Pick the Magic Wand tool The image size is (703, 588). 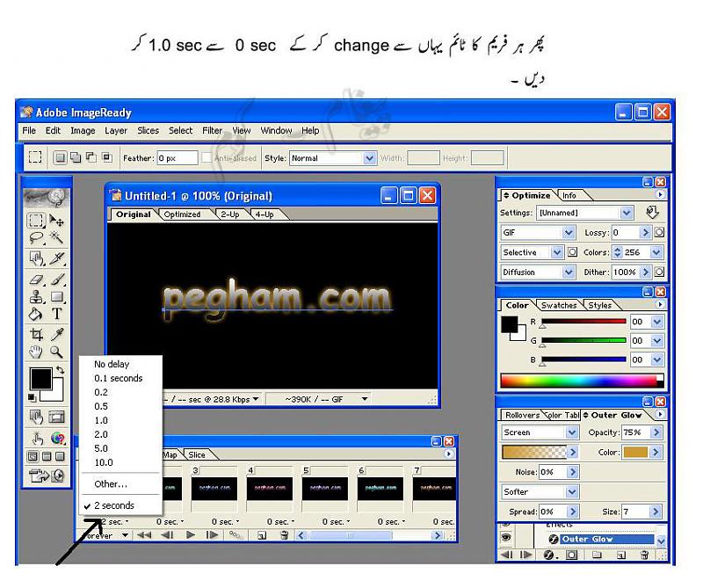(57, 237)
